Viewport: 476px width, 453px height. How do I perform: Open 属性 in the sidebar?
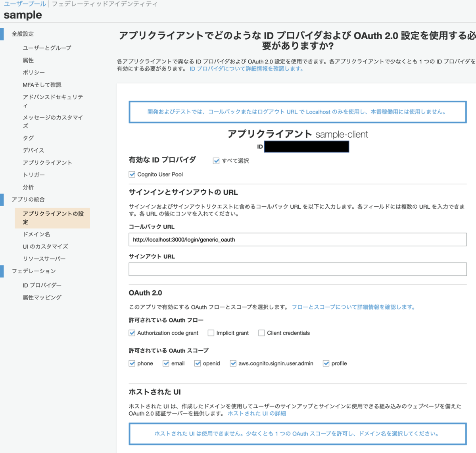(28, 60)
